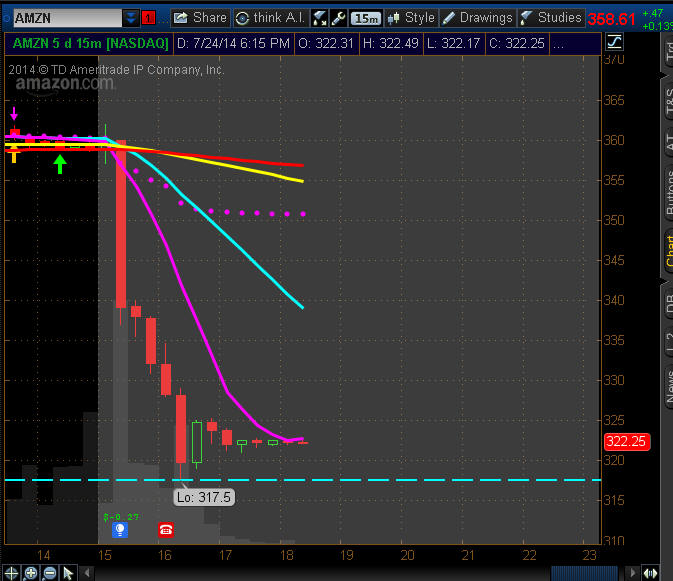
Task: Click the dashed cyan price level line
Action: [x=303, y=480]
